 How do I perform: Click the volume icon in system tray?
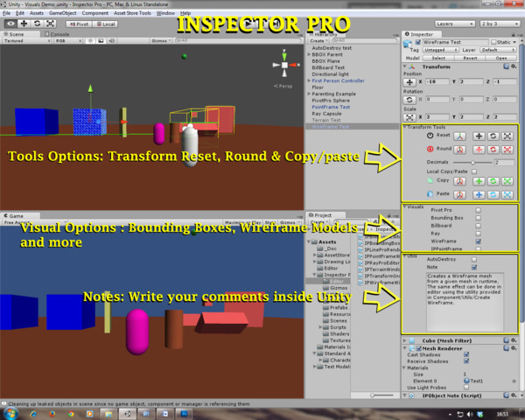[x=471, y=414]
